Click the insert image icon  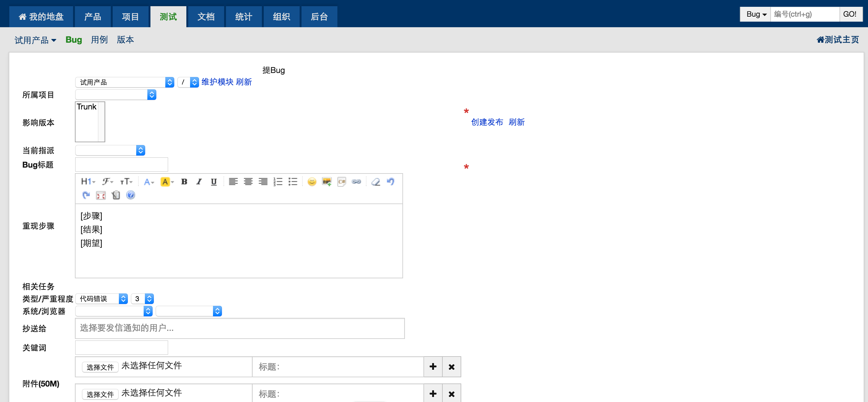coord(327,182)
